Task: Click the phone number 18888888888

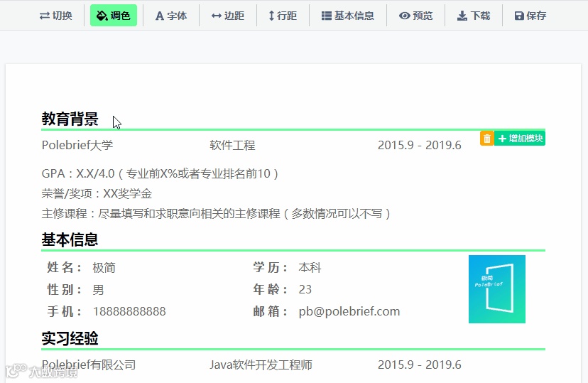Action: tap(129, 311)
